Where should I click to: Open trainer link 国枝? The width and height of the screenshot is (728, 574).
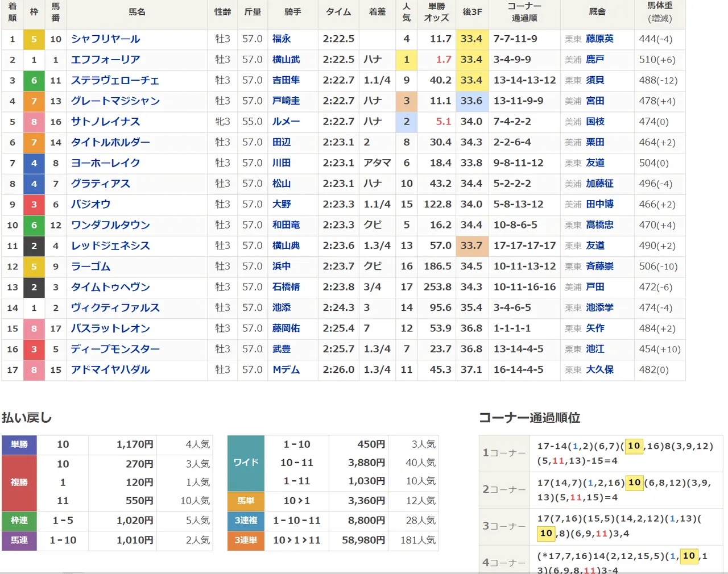595,122
